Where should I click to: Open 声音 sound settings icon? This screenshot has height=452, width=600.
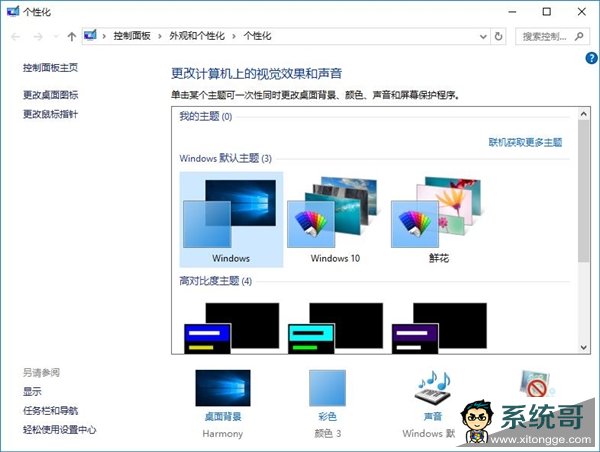tap(433, 387)
